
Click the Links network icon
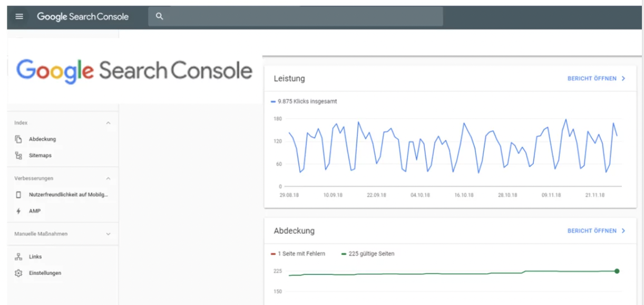[18, 257]
